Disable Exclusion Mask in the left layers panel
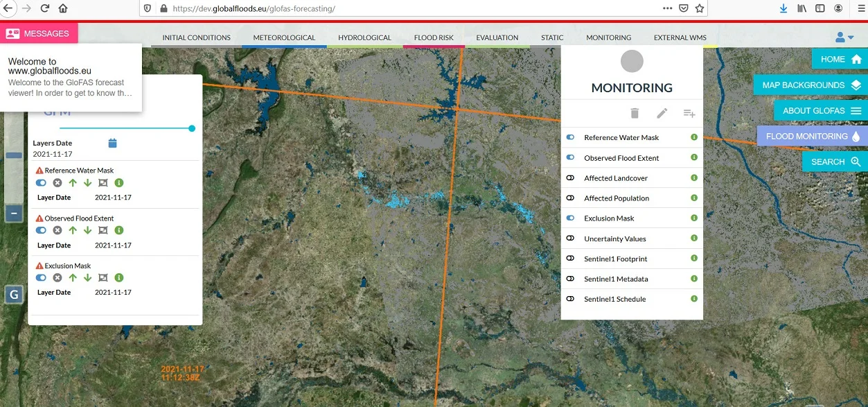The height and width of the screenshot is (407, 868). click(41, 278)
